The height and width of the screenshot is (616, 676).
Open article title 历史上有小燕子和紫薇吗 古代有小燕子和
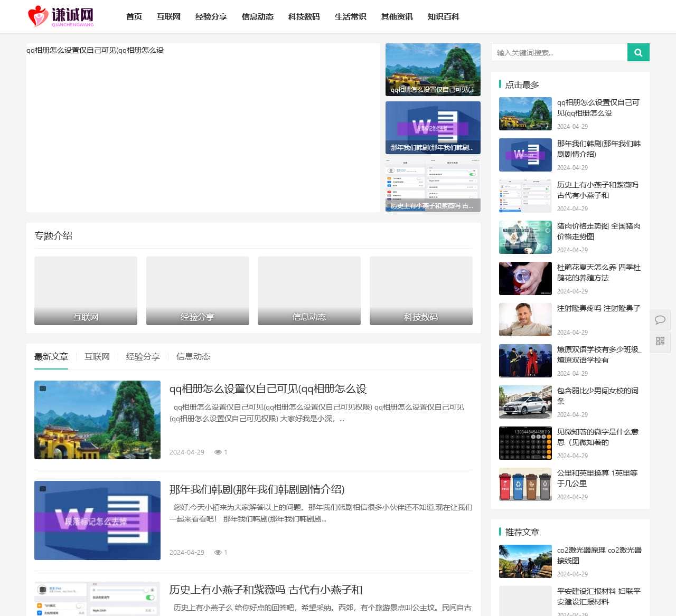(266, 590)
